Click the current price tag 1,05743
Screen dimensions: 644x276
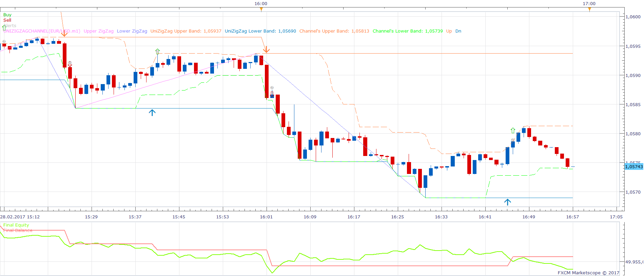[x=634, y=166]
